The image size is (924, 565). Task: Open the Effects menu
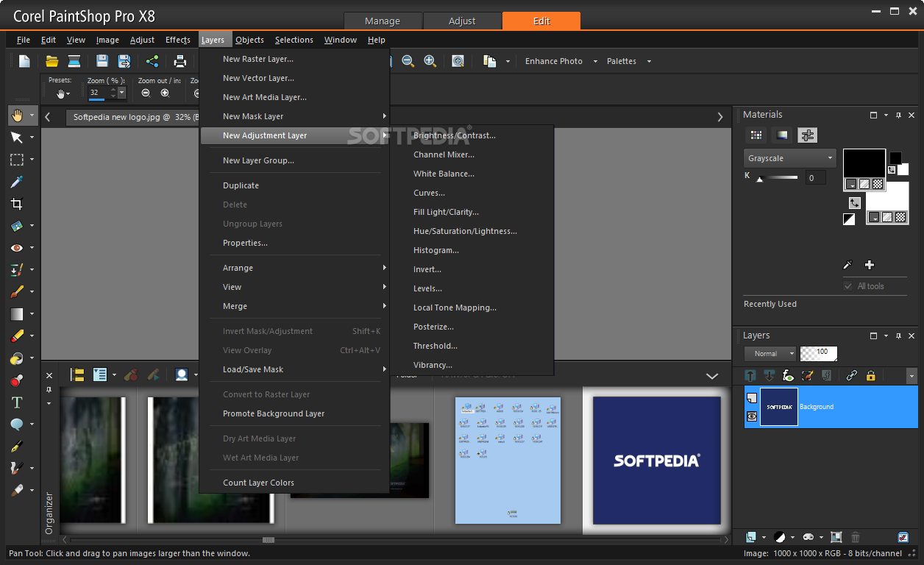(178, 40)
